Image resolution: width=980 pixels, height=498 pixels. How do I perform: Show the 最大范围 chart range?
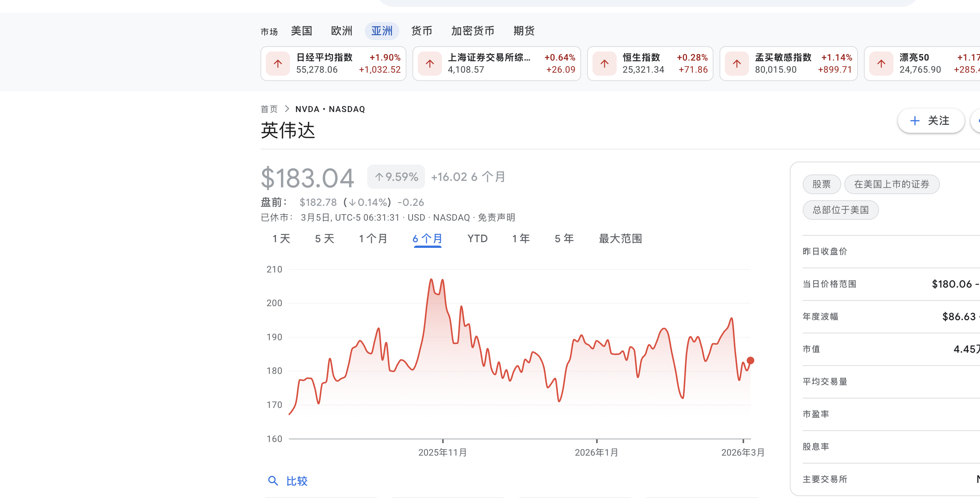coord(620,239)
